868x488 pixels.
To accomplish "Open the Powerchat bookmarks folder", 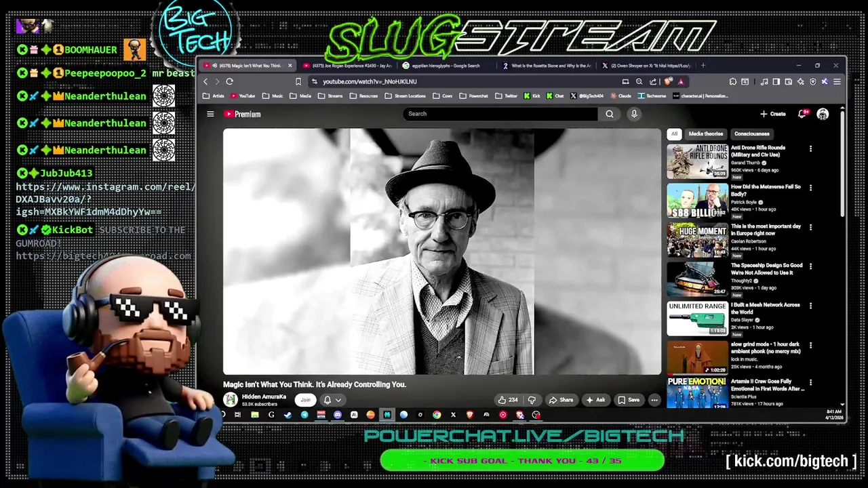I will [473, 96].
